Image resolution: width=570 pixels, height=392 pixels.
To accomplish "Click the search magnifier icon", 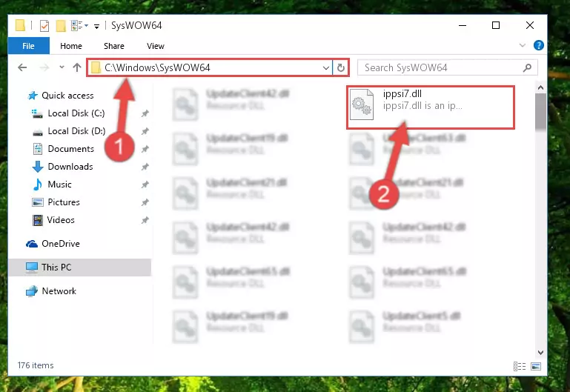I will click(527, 67).
